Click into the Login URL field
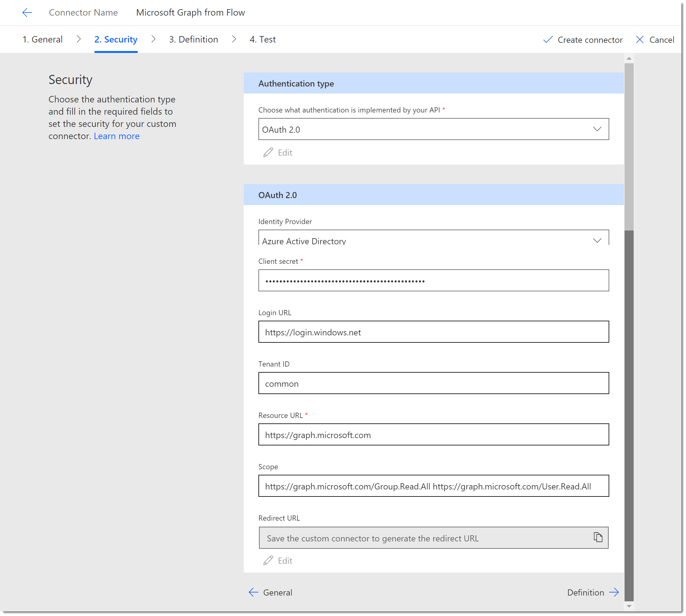The width and height of the screenshot is (686, 616). coord(433,332)
